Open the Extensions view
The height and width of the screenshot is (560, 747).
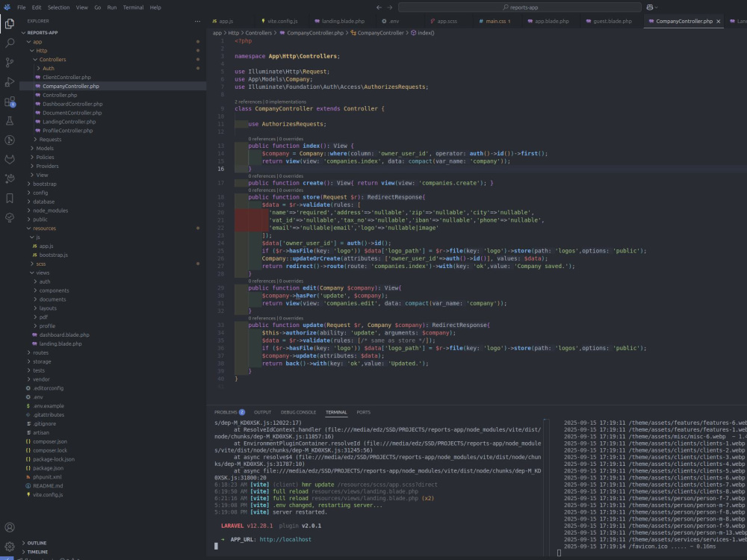tap(10, 102)
